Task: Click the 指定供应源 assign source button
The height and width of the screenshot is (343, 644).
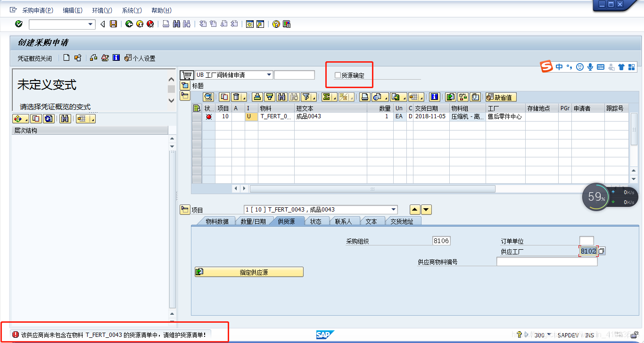Action: tap(249, 272)
